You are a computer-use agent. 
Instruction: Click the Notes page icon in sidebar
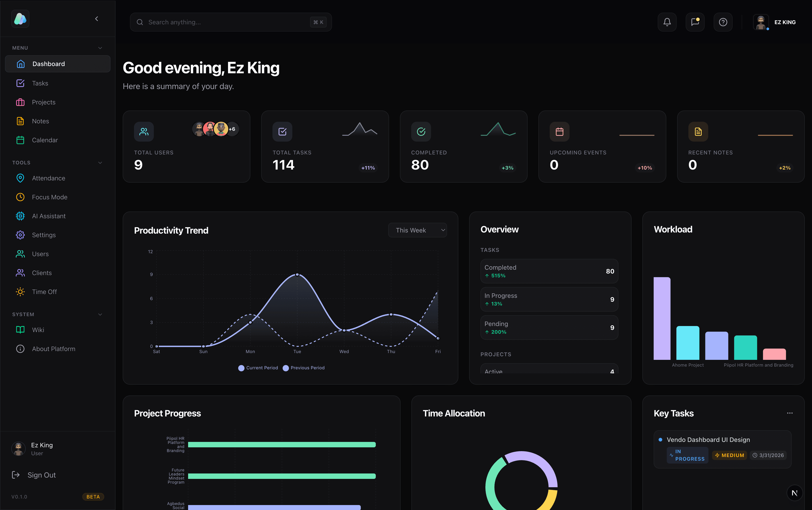coord(20,121)
